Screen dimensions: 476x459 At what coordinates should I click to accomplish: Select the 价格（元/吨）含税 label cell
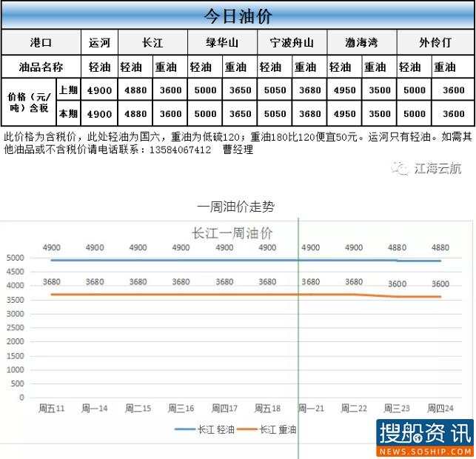click(x=29, y=102)
